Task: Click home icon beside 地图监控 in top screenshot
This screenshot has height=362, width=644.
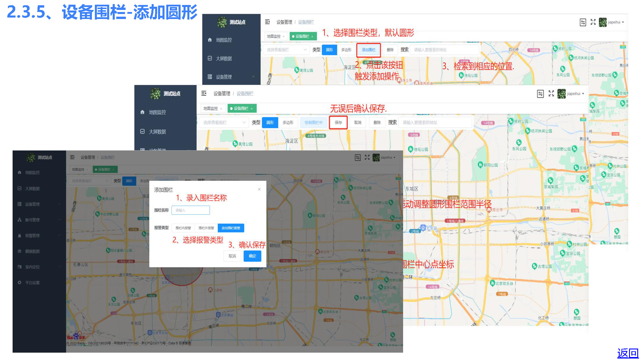Action: pos(210,40)
